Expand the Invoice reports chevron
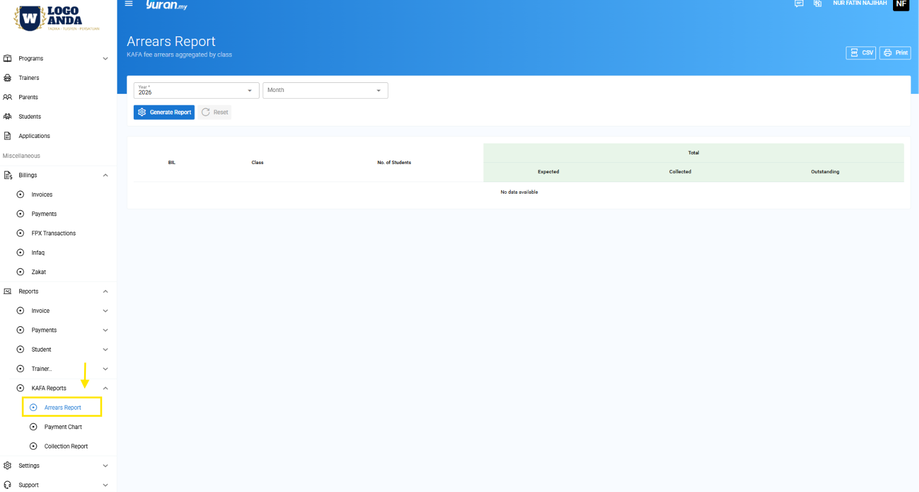 (x=105, y=311)
